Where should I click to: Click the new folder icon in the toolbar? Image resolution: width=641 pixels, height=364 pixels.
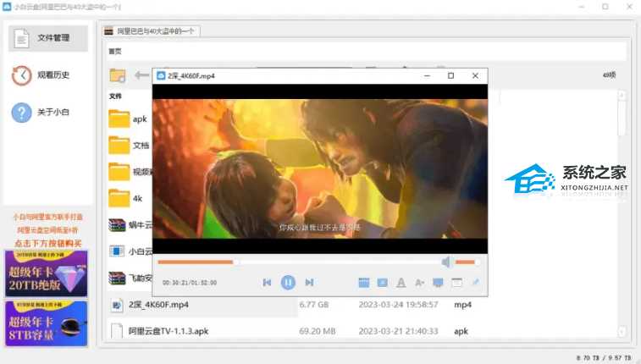pyautogui.click(x=118, y=75)
